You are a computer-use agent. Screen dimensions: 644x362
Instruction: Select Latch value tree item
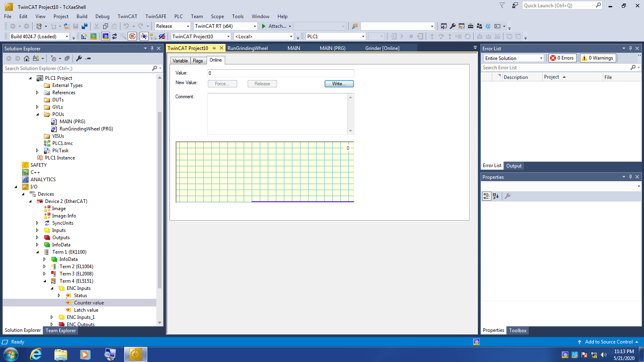pos(86,310)
